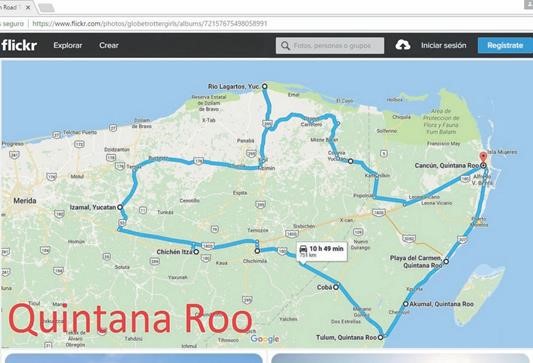Click the right album photo thumbnail below map
The height and width of the screenshot is (363, 533).
[400, 358]
